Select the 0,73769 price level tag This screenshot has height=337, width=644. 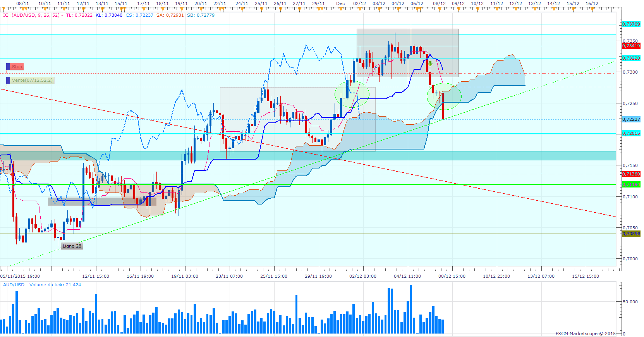(x=631, y=24)
